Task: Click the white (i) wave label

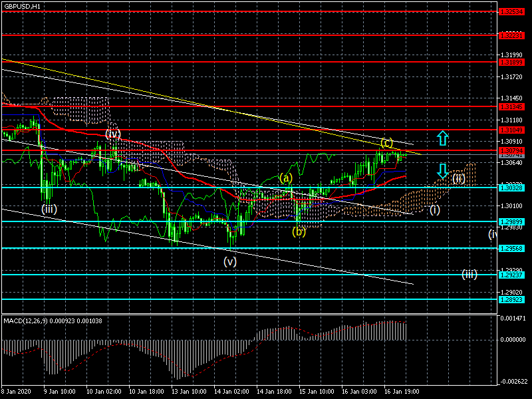Action: point(435,209)
